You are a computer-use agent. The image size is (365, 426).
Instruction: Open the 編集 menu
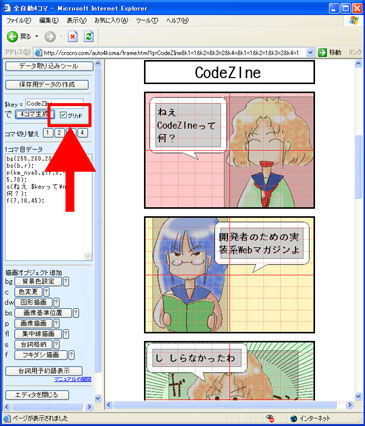pyautogui.click(x=49, y=21)
